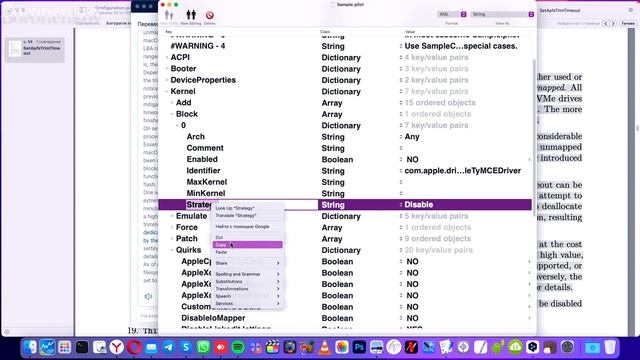Open the Trash in the dock
The image size is (640, 360).
(610, 347)
